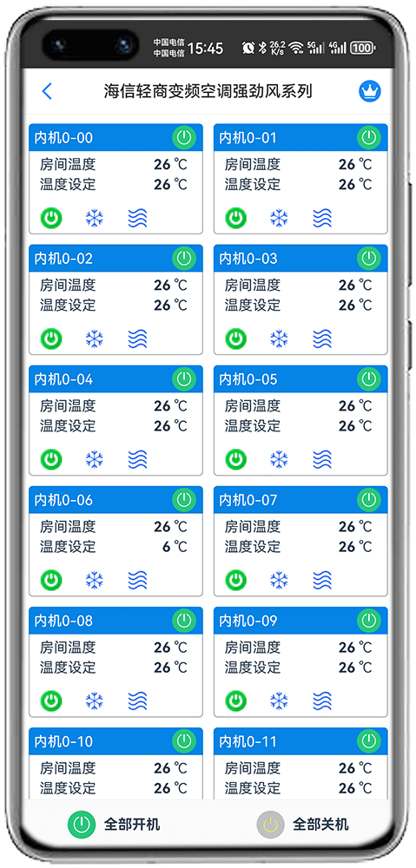The image size is (416, 868).
Task: Click green power status icon in 内机0-06 card
Action: [51, 580]
